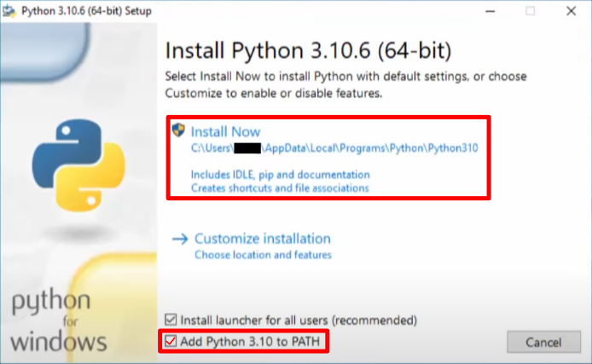Click the UAC shield icon beside Install Now
The image size is (592, 364).
[178, 130]
